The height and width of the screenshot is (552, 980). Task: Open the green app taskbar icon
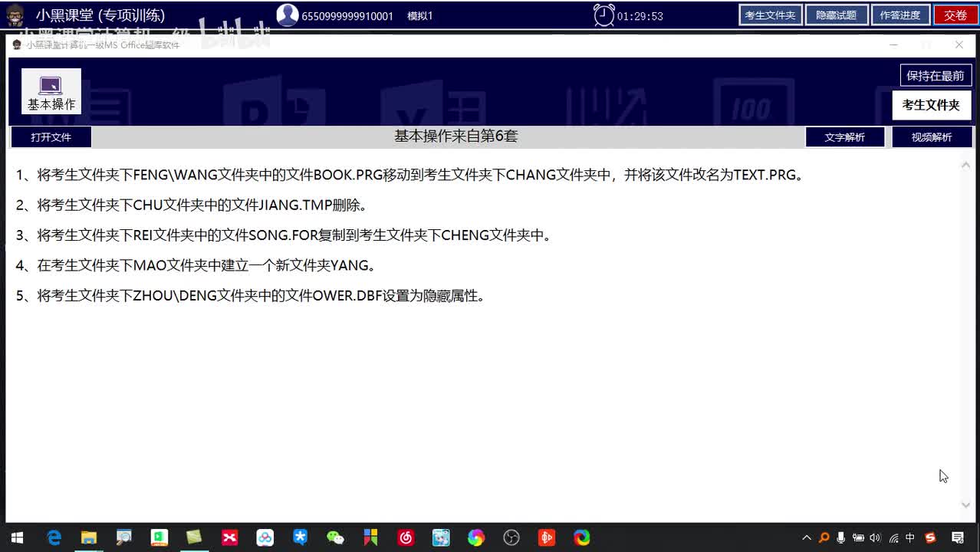[x=159, y=537]
